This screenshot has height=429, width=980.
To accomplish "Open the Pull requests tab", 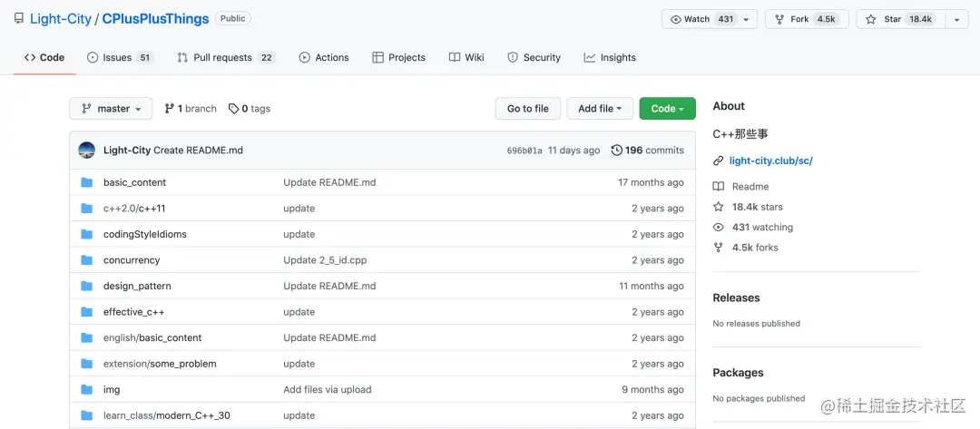I will (226, 57).
